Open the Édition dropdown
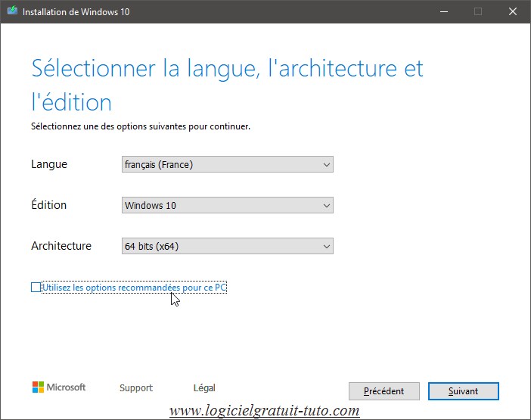 (x=228, y=205)
